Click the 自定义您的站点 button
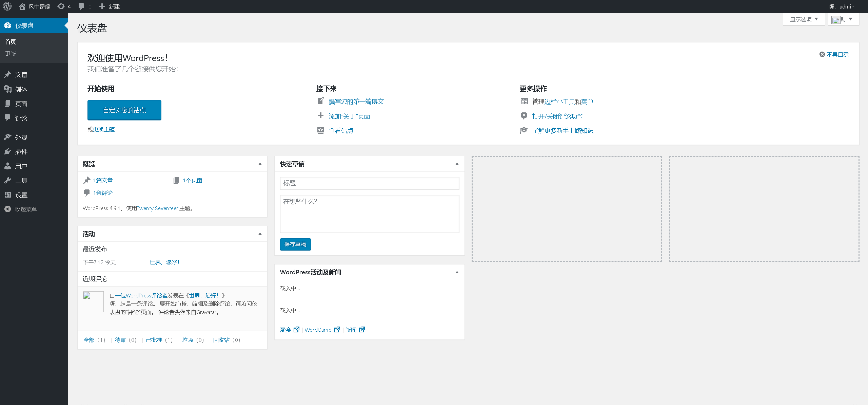 [124, 110]
